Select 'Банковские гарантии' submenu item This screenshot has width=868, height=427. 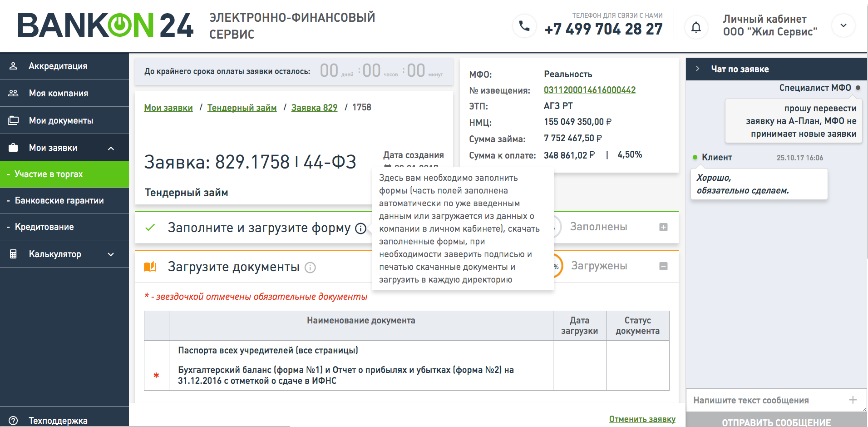tap(59, 201)
